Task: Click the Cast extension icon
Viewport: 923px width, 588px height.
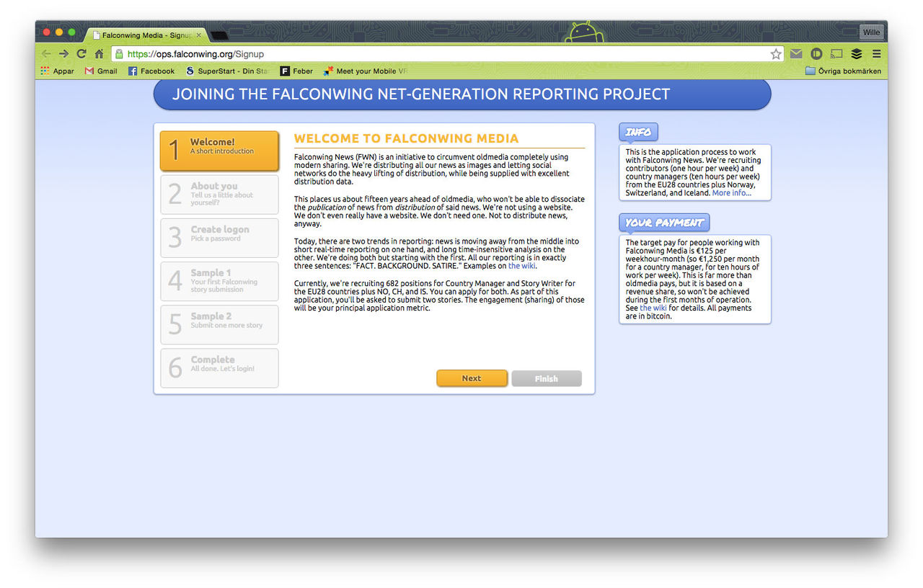Action: tap(836, 54)
